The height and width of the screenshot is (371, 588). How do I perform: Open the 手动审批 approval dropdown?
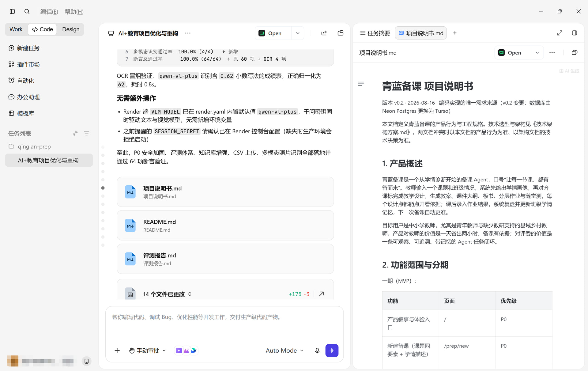148,350
